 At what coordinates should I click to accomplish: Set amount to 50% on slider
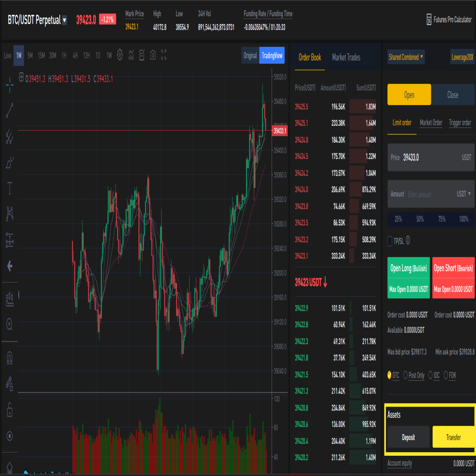click(x=420, y=219)
